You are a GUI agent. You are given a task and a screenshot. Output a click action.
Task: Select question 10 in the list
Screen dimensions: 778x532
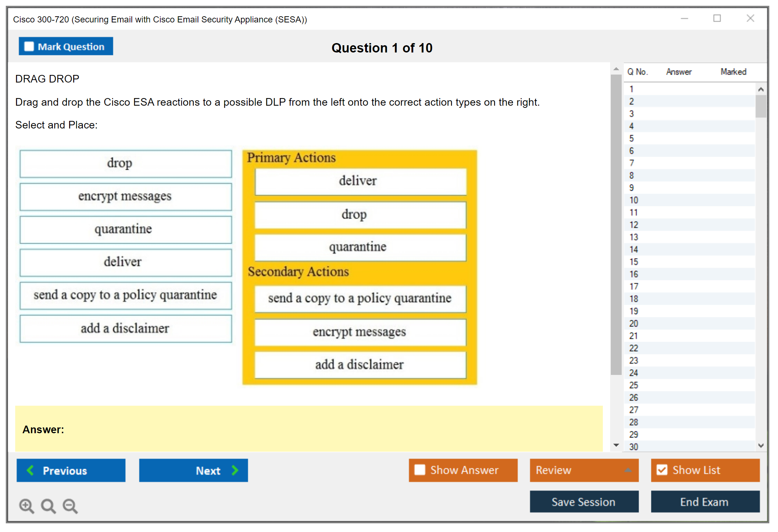pos(634,200)
